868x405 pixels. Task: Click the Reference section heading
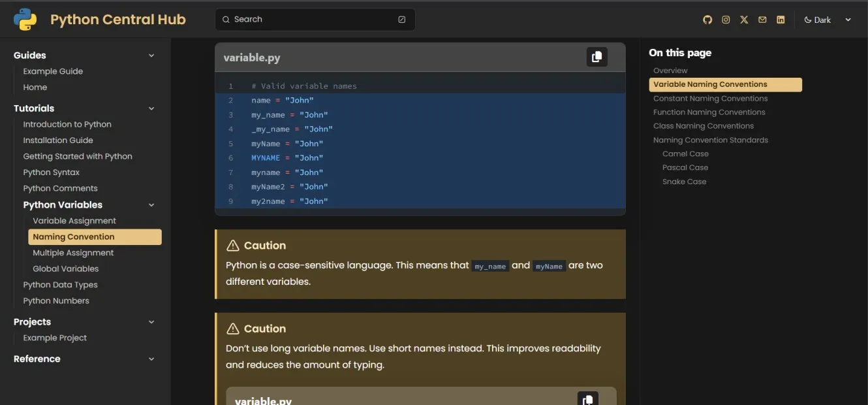click(x=37, y=359)
